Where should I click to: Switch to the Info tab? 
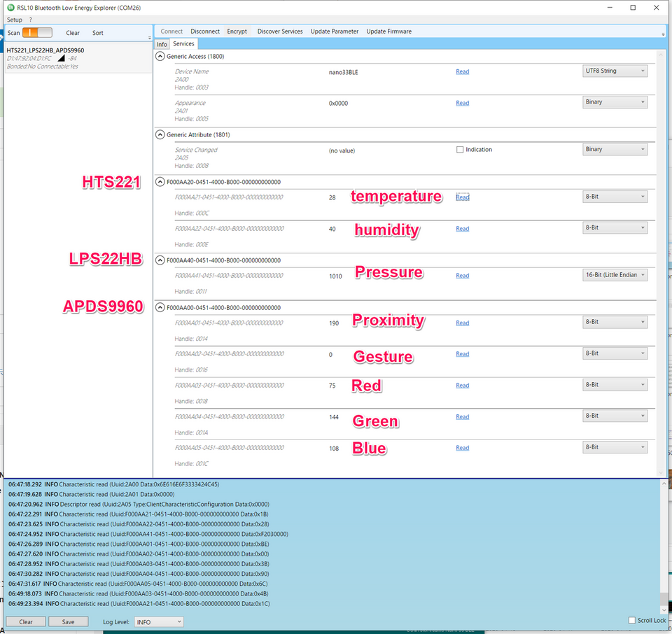click(162, 44)
